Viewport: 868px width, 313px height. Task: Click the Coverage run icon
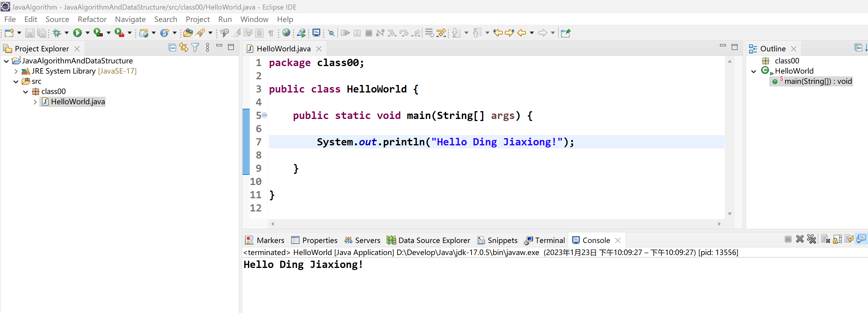pos(98,33)
